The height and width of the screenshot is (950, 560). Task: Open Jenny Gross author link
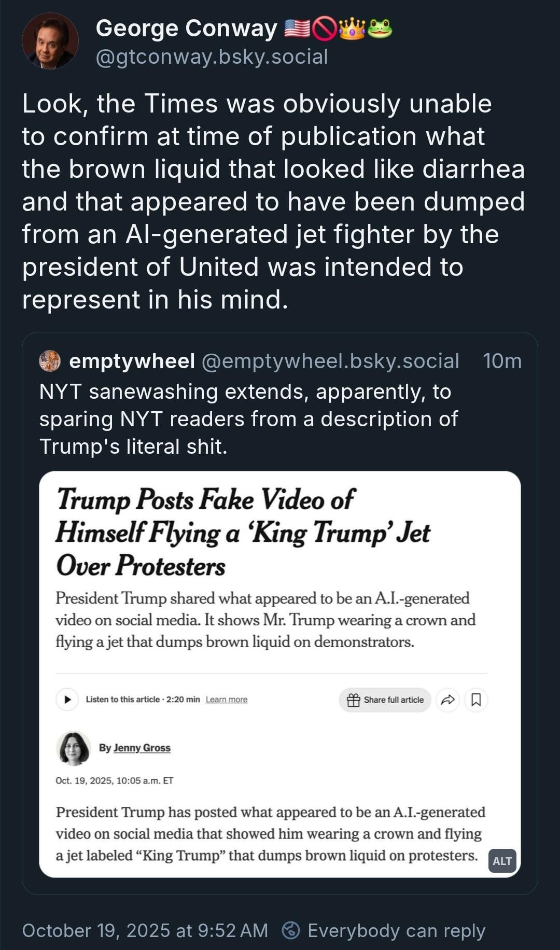(142, 748)
